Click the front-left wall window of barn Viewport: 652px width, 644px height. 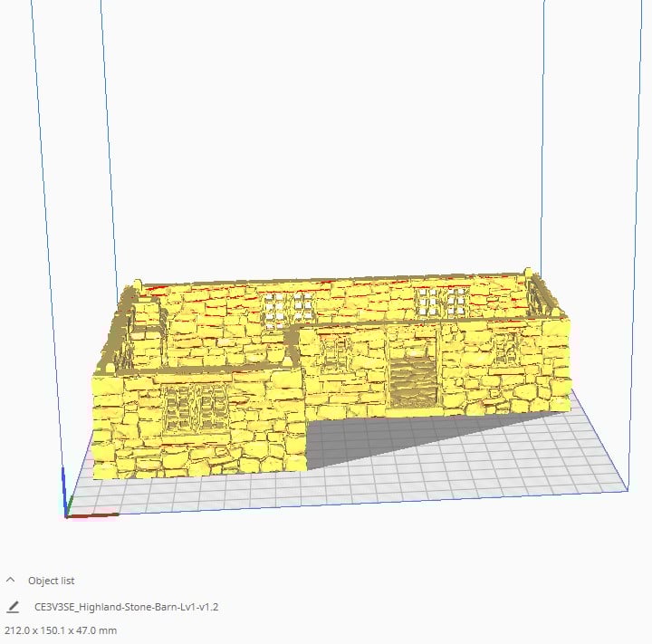coord(195,408)
